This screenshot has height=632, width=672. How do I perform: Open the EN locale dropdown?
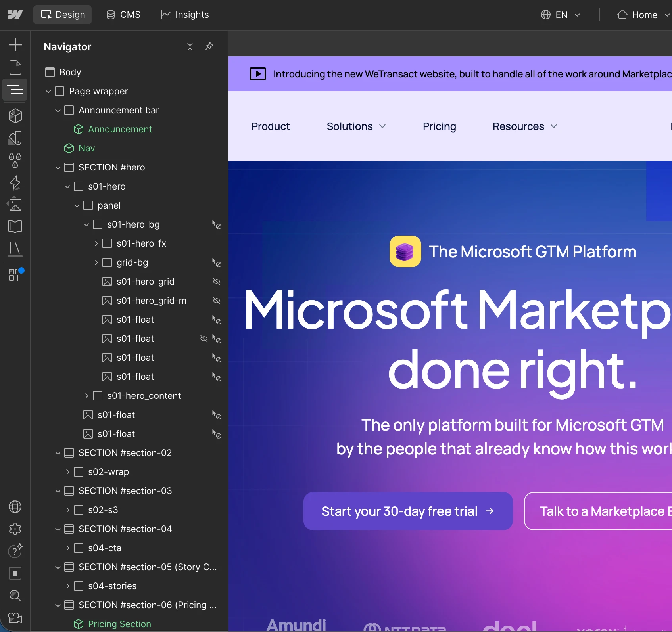tap(561, 15)
